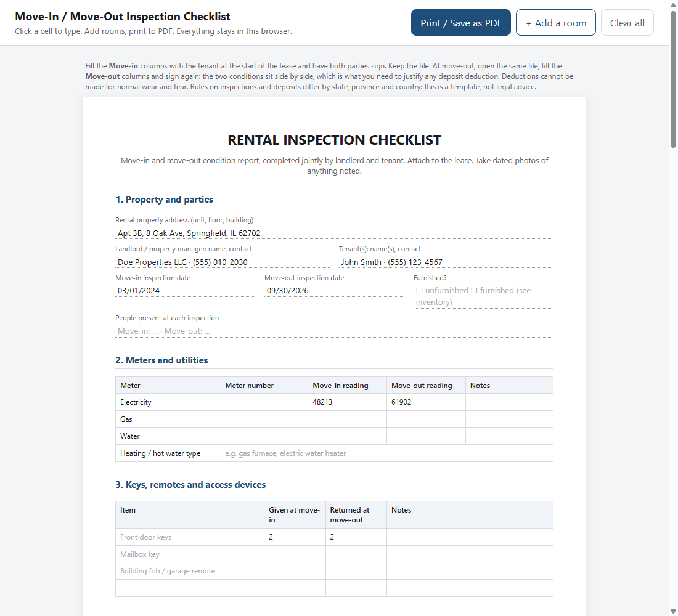Click the Gas meter label cell
This screenshot has width=678, height=616.
[168, 419]
